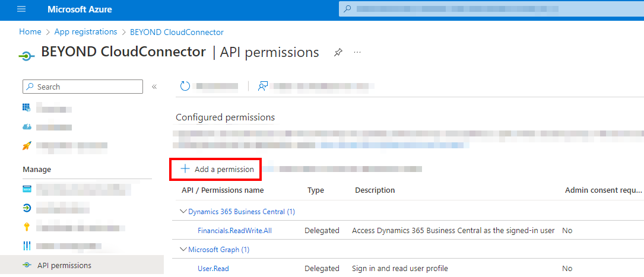Open the Azure portal hamburger menu
Viewport: 644px width, 277px height.
[21, 9]
